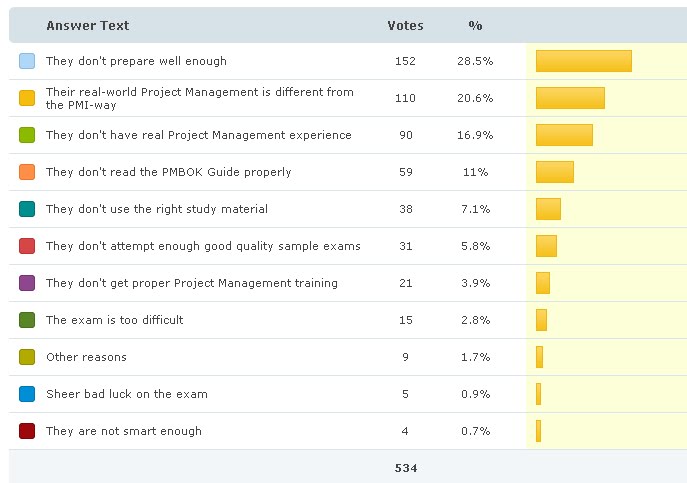Choose the dark green swatch for 'The exam is too difficult'
Screen dimensions: 687x483
[27, 320]
